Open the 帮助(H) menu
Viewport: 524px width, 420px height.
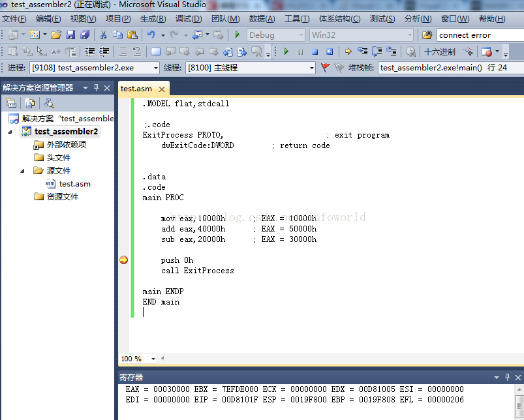click(492, 19)
